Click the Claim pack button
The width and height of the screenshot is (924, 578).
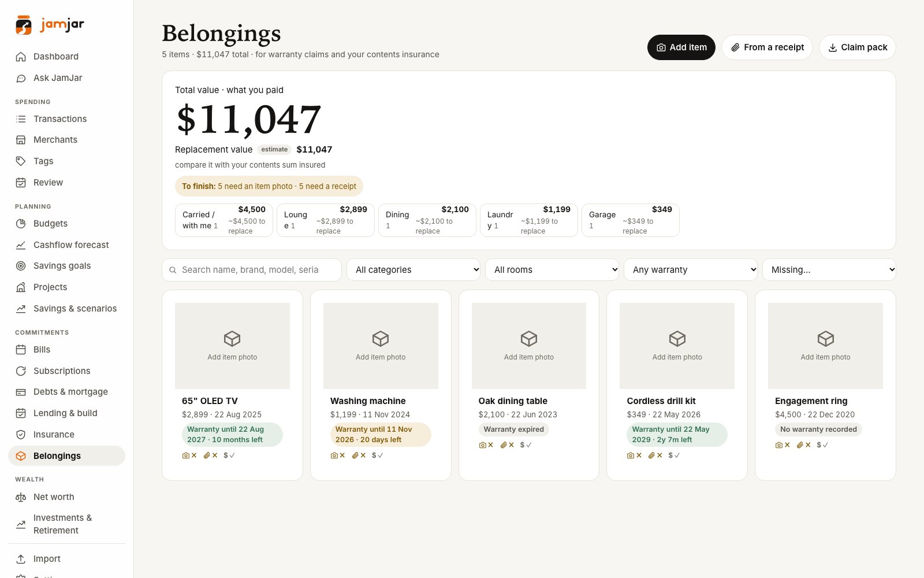pos(858,47)
